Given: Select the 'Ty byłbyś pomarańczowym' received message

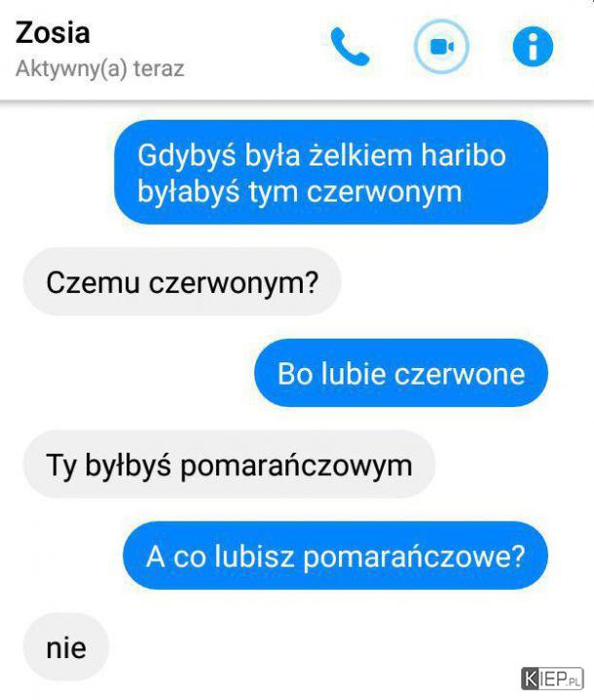Looking at the screenshot, I should [229, 464].
